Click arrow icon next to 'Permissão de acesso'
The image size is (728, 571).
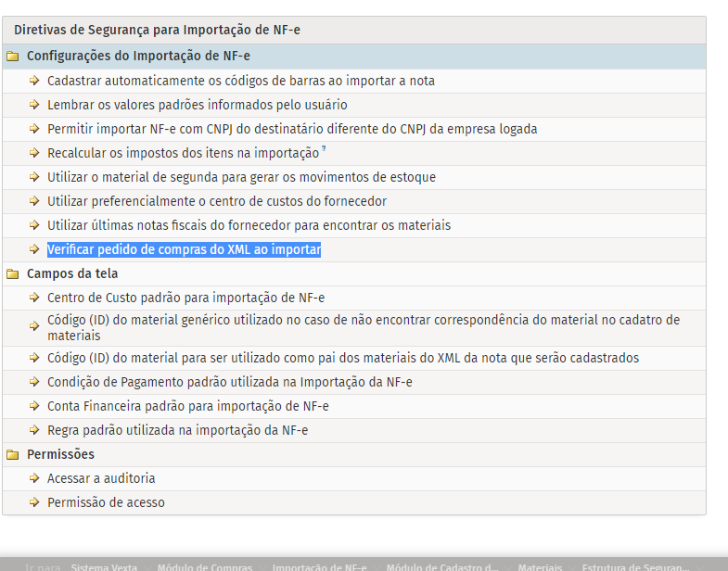(34, 502)
